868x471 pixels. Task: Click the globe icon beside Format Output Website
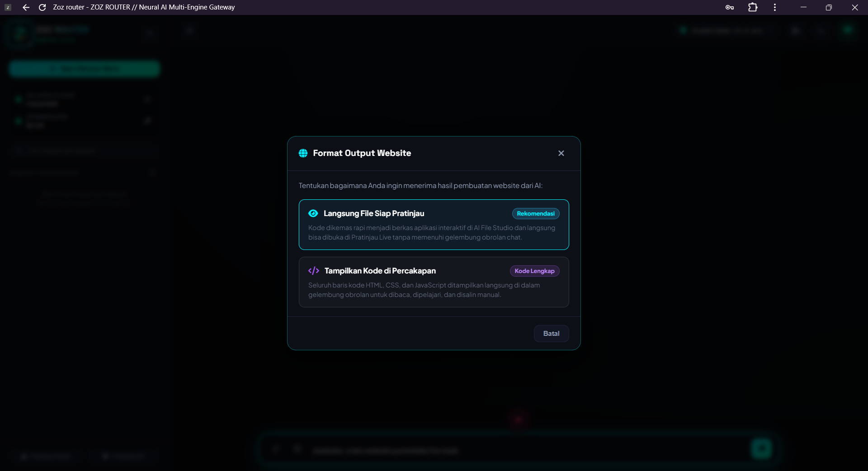tap(303, 153)
